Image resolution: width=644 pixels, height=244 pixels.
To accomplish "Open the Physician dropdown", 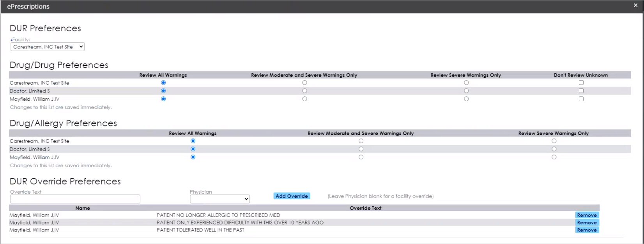I will (220, 199).
